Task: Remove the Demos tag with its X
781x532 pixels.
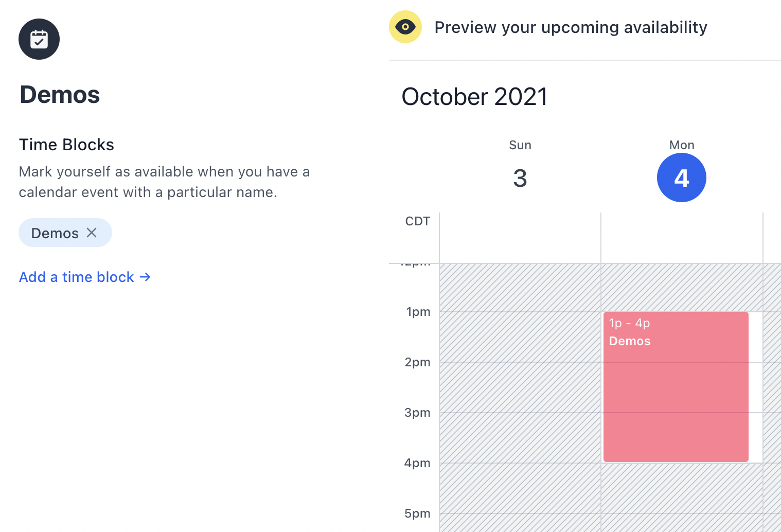Action: click(x=92, y=233)
